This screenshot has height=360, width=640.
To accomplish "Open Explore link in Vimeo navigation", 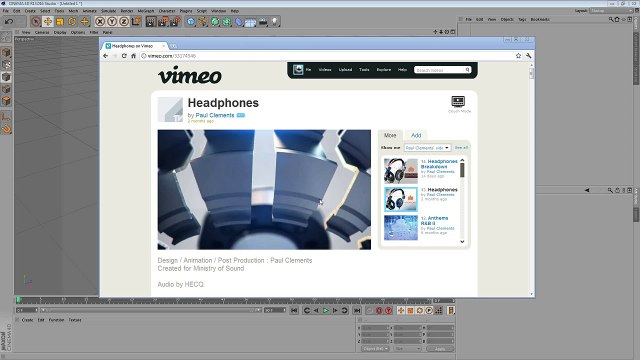I will pos(384,70).
